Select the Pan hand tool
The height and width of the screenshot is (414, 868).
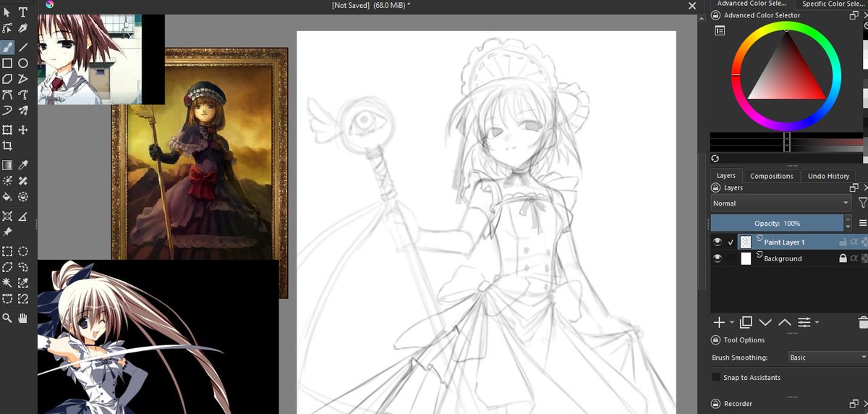pyautogui.click(x=23, y=318)
